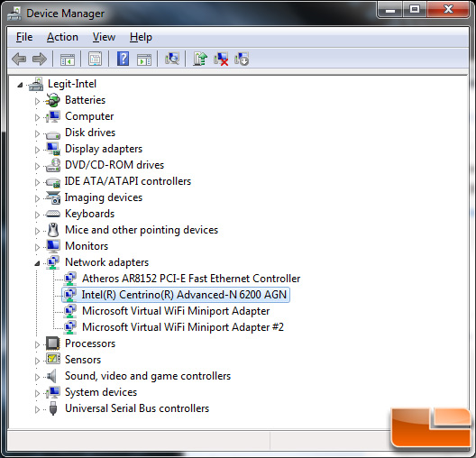Select Mice and other pointing devices label

(142, 230)
